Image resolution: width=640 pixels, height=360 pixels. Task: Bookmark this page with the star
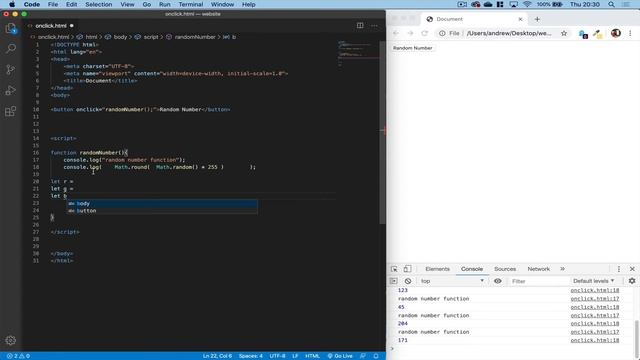[x=564, y=33]
